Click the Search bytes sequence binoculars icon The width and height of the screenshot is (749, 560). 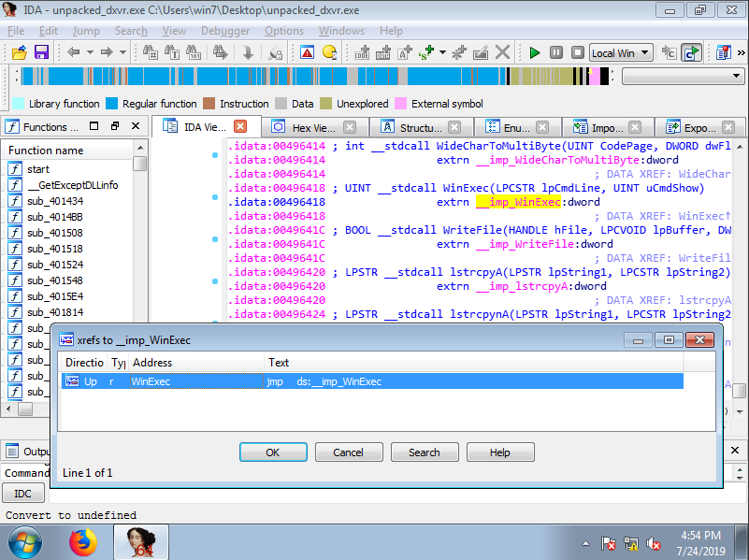pyautogui.click(x=194, y=52)
